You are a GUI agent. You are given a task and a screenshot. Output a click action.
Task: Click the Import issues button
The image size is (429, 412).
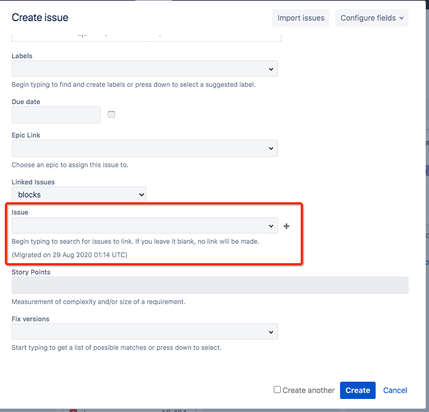click(x=301, y=18)
